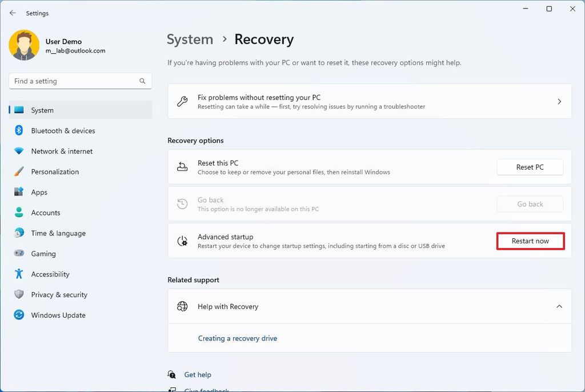Click the Personalization paintbrush icon
Image resolution: width=585 pixels, height=392 pixels.
(x=19, y=171)
